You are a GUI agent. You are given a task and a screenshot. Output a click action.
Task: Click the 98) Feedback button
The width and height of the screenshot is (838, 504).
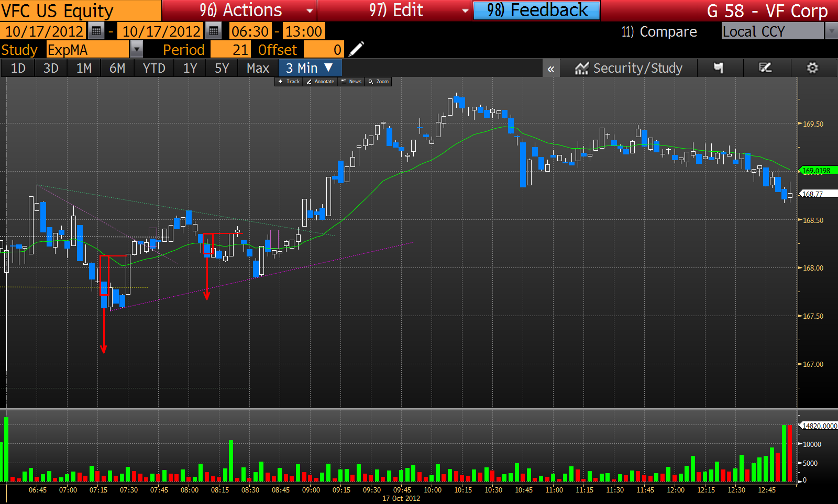[537, 10]
